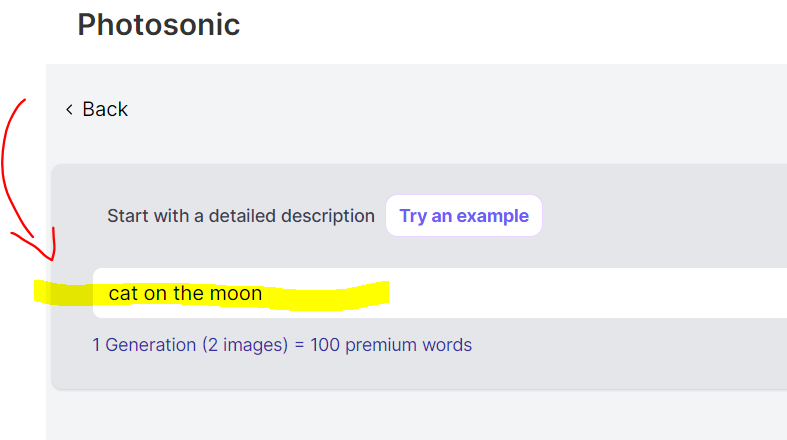Go back using the Back link

tap(97, 109)
